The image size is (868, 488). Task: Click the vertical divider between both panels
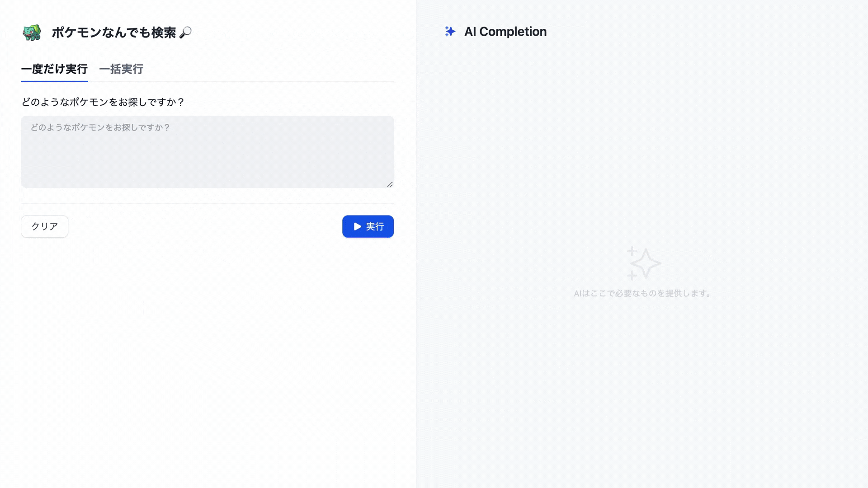(416, 244)
